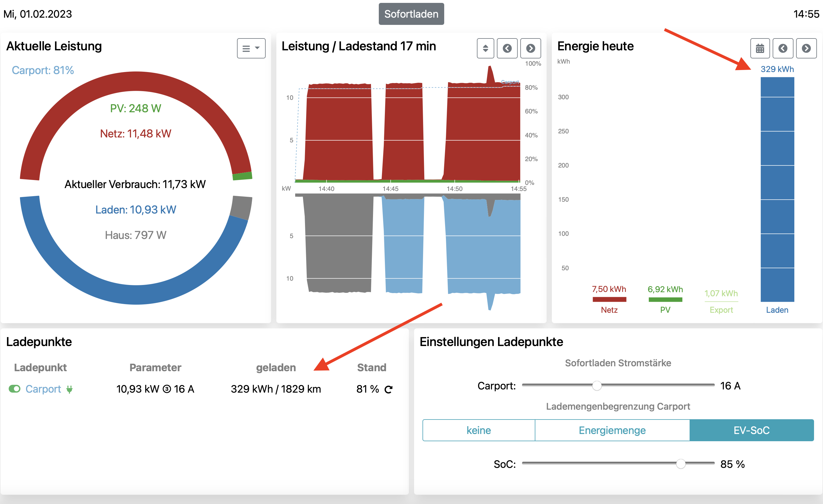Refresh the Carport SoC reading

coord(388,389)
